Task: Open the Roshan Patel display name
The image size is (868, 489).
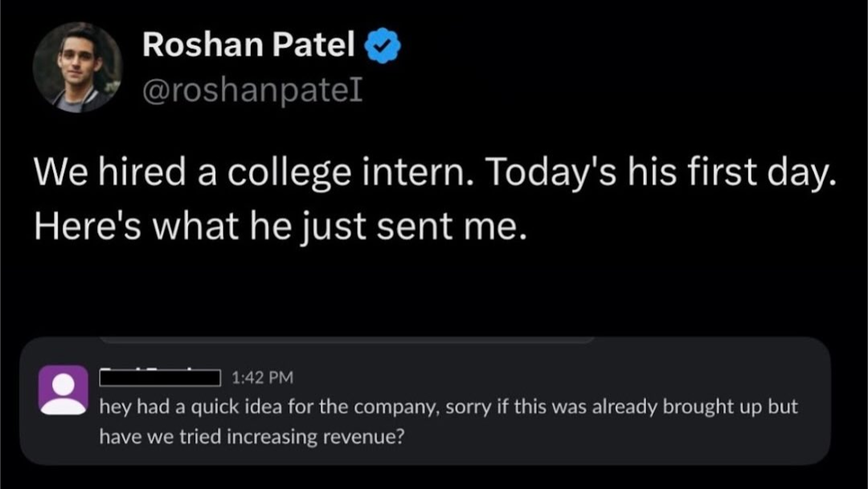Action: (248, 47)
